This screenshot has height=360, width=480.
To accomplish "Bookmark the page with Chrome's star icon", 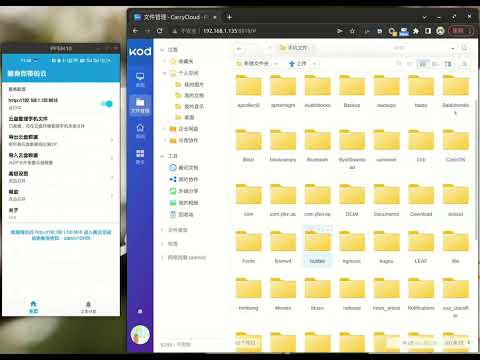I will 352,31.
